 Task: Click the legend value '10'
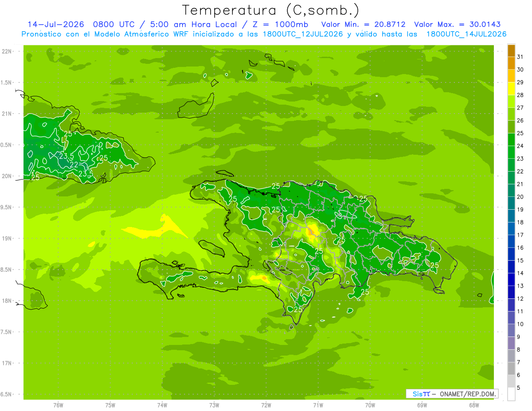(520, 324)
